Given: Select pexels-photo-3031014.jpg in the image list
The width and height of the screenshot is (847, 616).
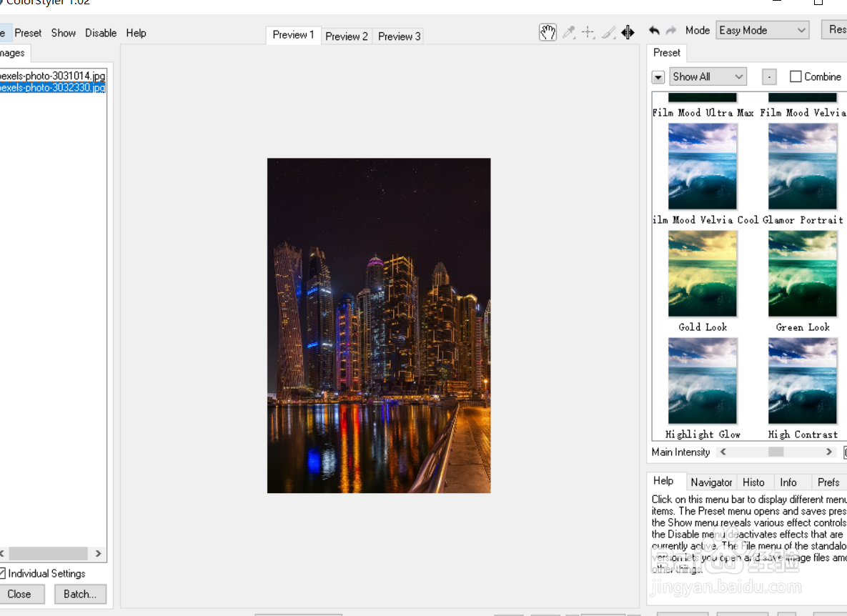Looking at the screenshot, I should click(x=53, y=76).
